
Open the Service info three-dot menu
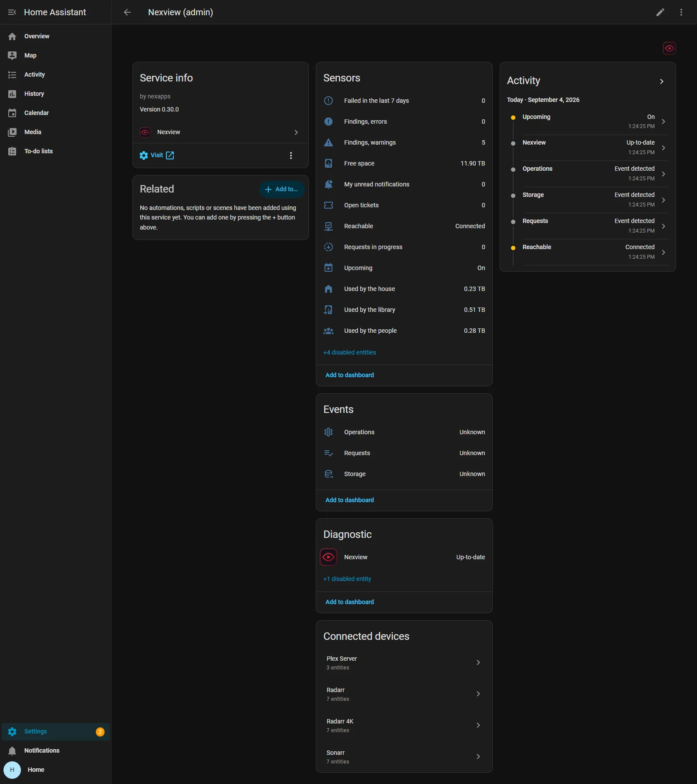pos(291,155)
